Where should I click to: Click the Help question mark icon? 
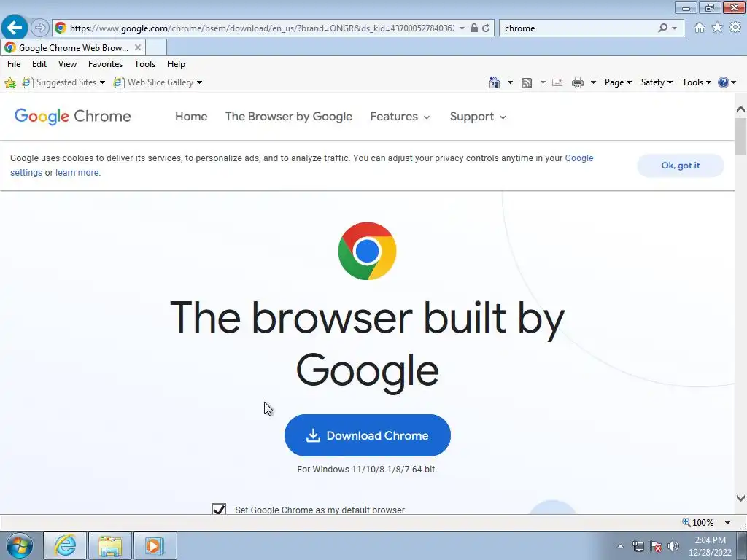click(x=723, y=82)
